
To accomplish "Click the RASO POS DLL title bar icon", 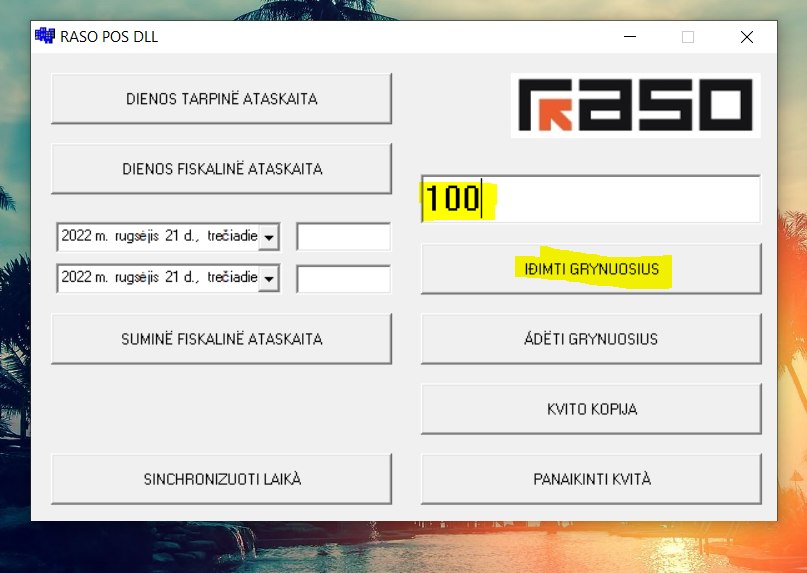I will click(x=45, y=36).
